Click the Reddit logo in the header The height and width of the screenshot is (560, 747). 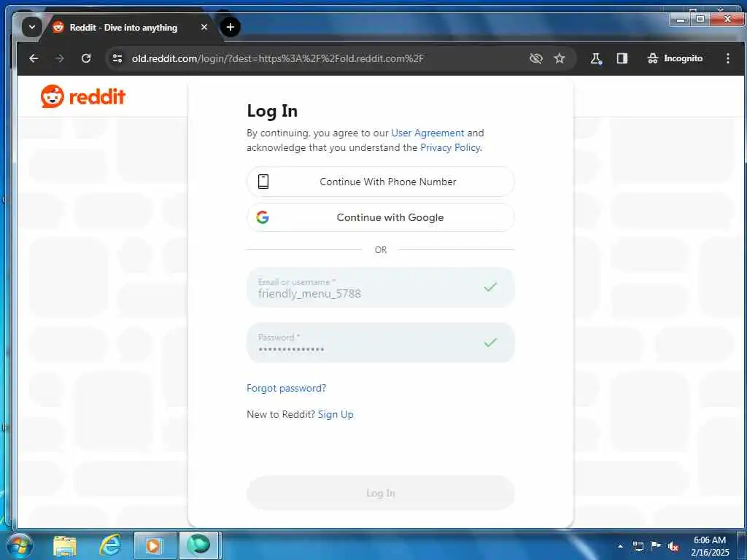83,97
